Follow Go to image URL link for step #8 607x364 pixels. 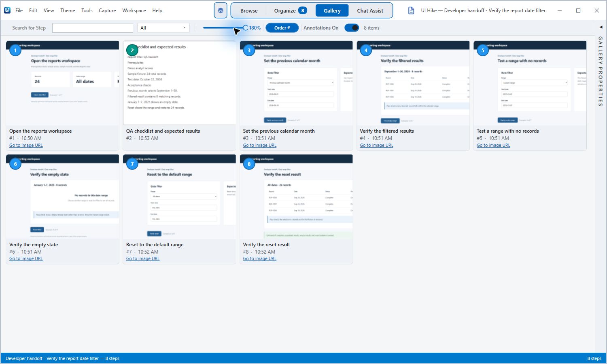tap(260, 258)
